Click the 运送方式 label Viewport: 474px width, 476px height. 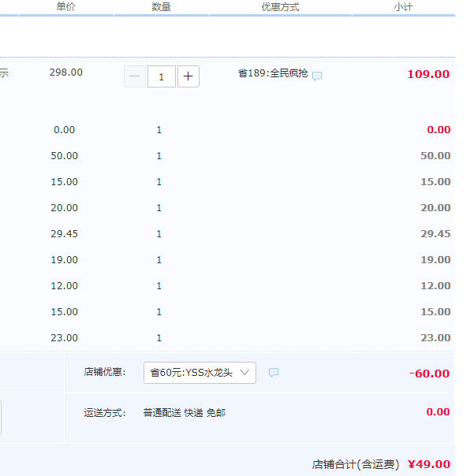(x=104, y=412)
